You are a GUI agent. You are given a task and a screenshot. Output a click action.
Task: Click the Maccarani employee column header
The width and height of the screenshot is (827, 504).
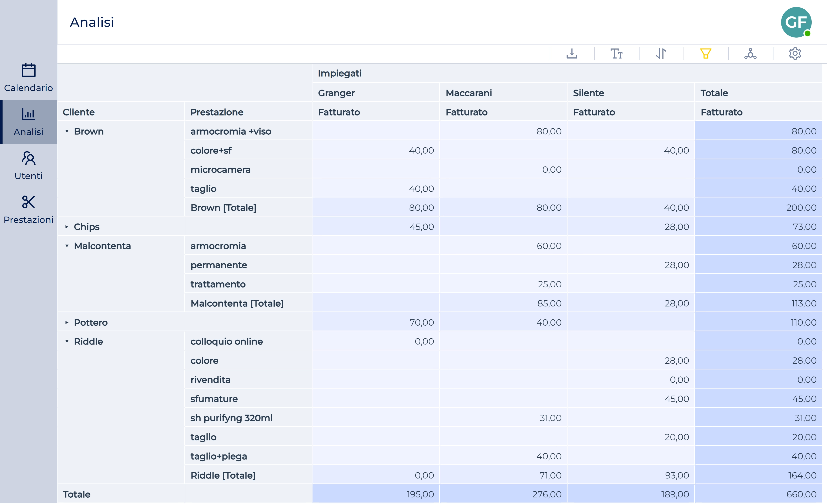click(x=469, y=93)
